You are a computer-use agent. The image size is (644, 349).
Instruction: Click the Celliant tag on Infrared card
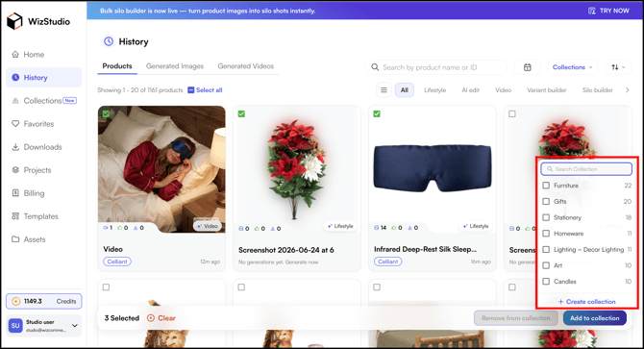[x=388, y=262]
